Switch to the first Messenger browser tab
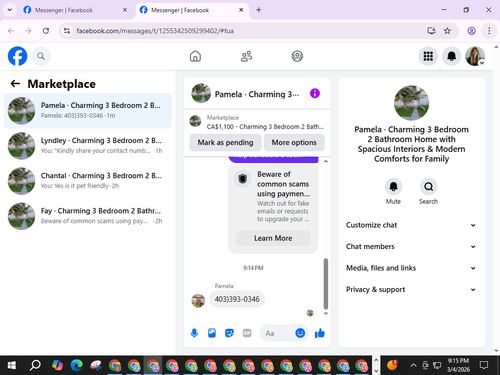This screenshot has width=500, height=375. pos(75,10)
